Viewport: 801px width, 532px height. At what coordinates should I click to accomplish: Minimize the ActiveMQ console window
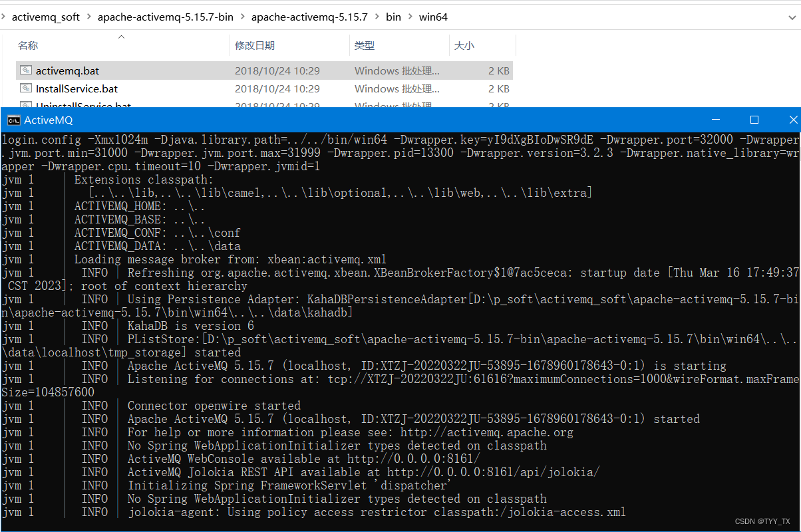716,120
